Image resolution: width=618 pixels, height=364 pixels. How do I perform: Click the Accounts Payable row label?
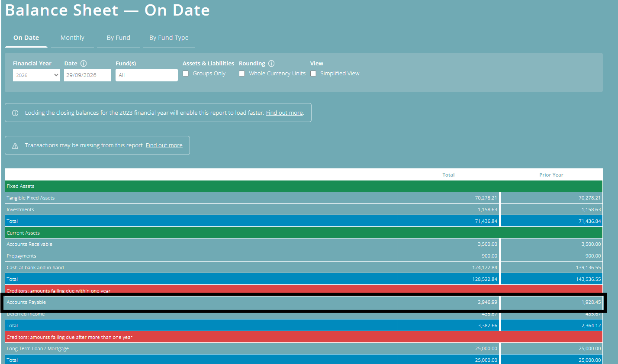pyautogui.click(x=26, y=302)
